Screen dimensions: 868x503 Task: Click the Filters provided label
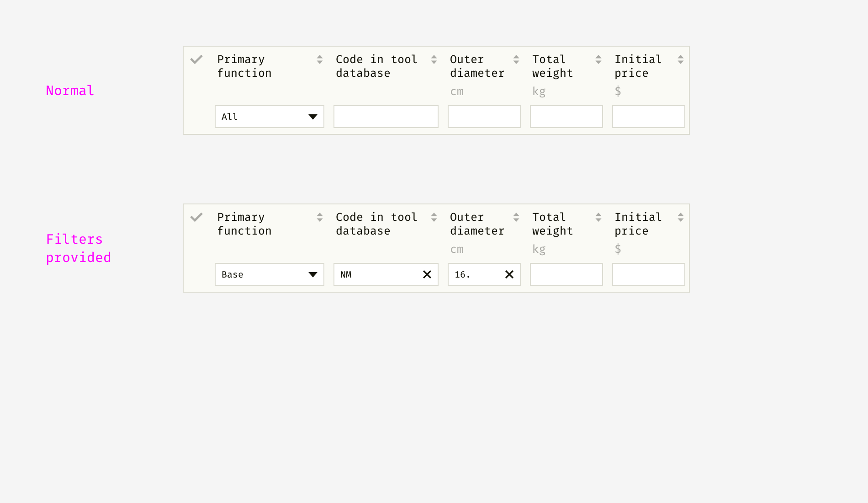(x=78, y=248)
